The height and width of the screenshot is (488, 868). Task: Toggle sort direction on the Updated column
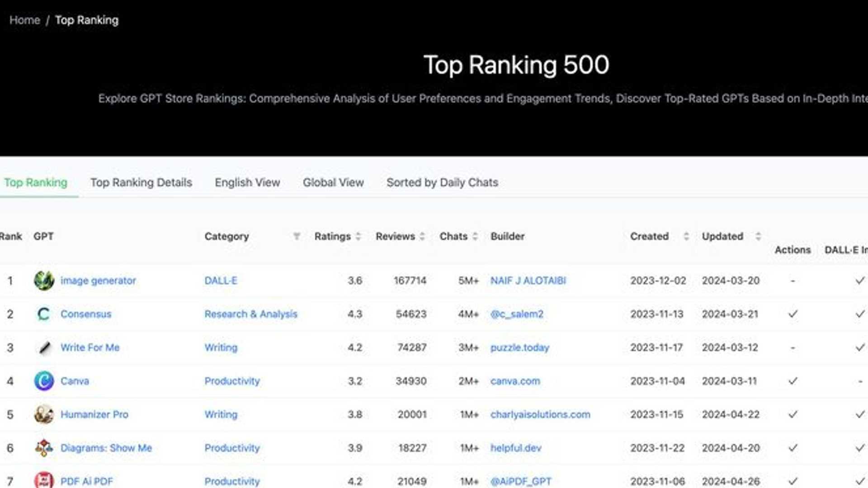click(757, 236)
